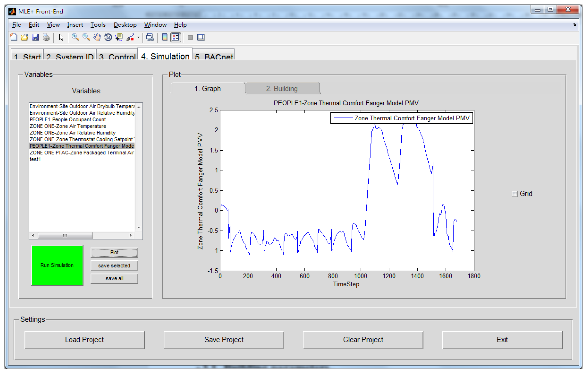Toggle the Insert Legend toolbar button

176,37
